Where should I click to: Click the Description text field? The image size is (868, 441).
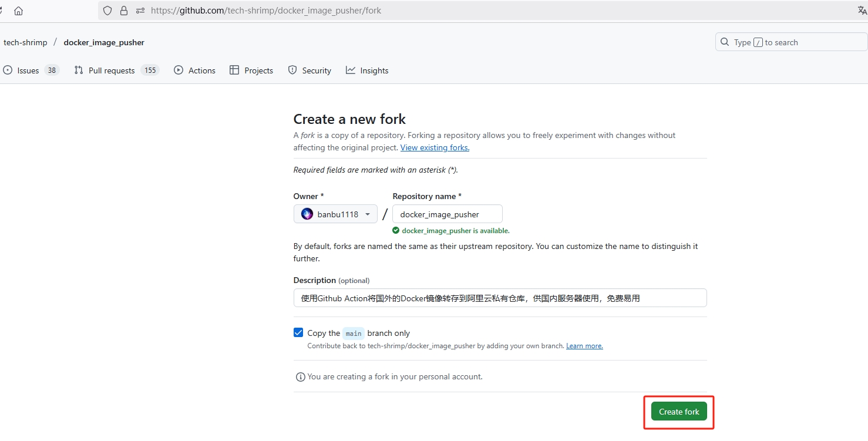(500, 298)
